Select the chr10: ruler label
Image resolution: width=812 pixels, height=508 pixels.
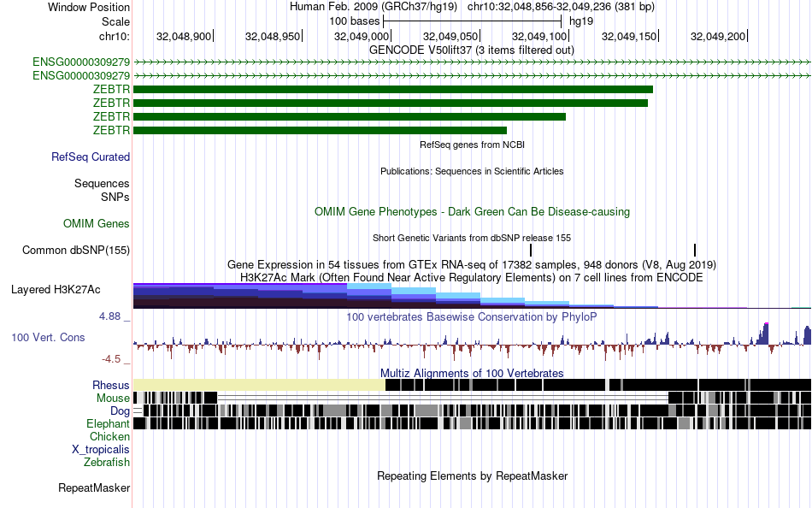pyautogui.click(x=114, y=36)
